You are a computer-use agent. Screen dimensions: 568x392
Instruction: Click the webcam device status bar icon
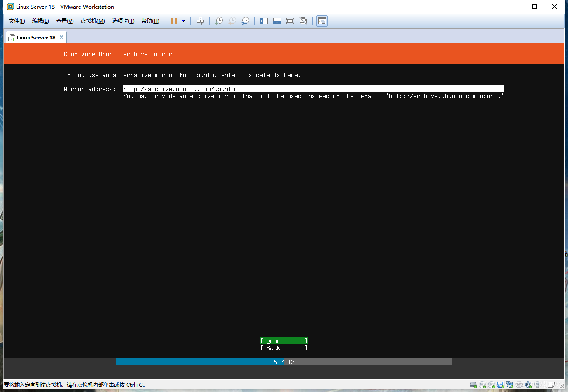coord(537,385)
